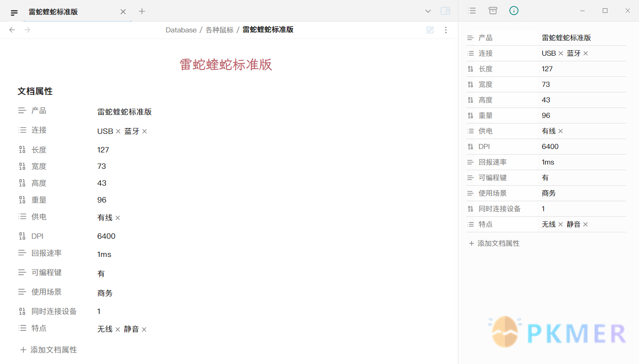Open the file properties info sidebar tab

click(x=514, y=11)
